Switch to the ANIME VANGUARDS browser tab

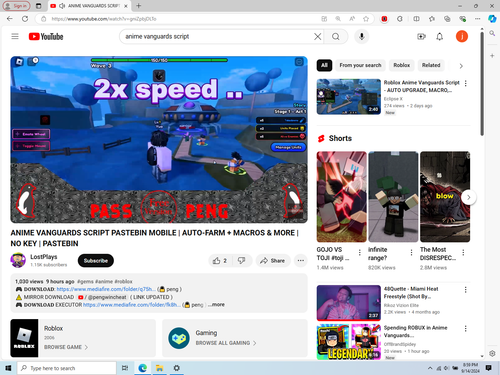coord(89,6)
